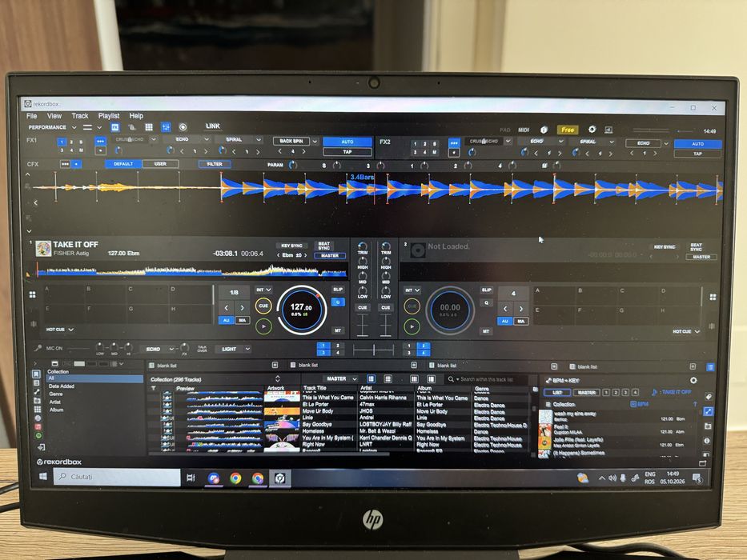Toggle MASTER on deck 1
The width and height of the screenshot is (747, 560).
click(330, 256)
